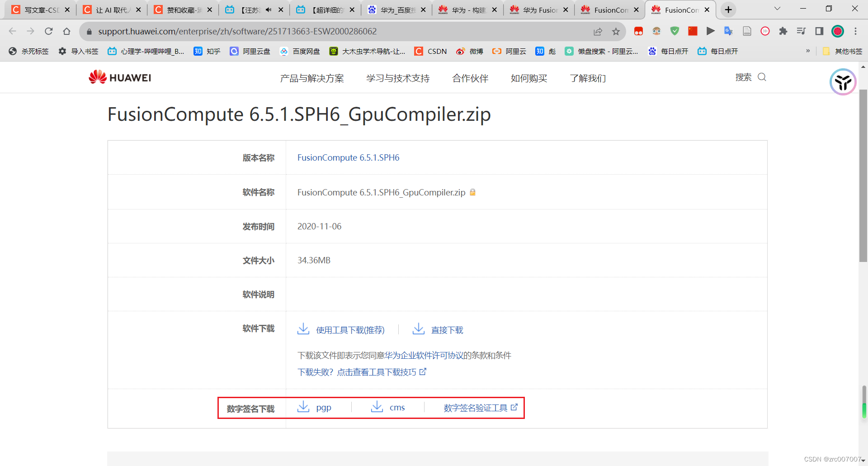The width and height of the screenshot is (868, 466).
Task: Click the tool download arrow icon
Action: point(303,329)
